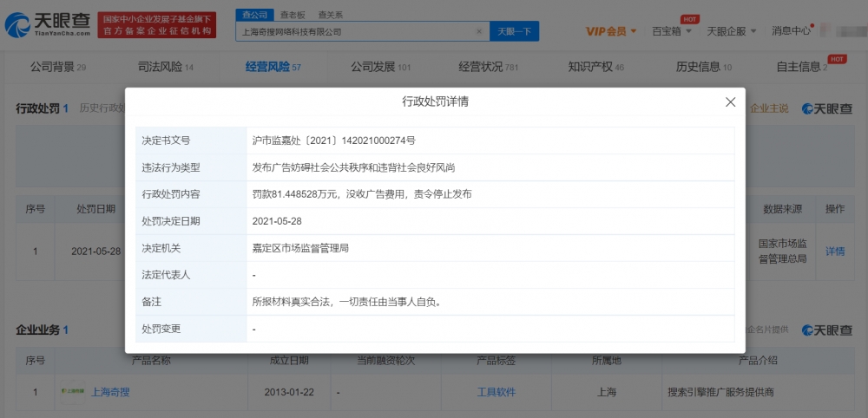Open the 百宝箱 dropdown menu
This screenshot has height=418, width=868.
pos(672,31)
